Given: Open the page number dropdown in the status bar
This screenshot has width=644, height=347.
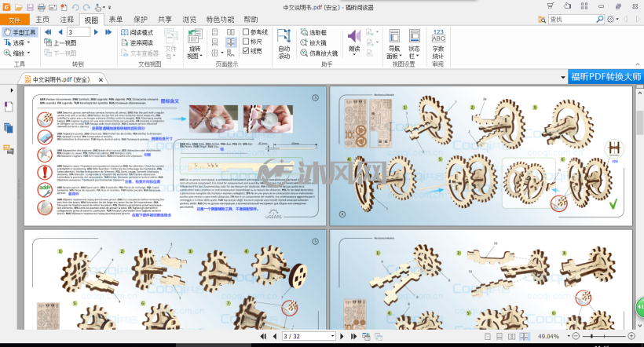Looking at the screenshot, I should point(332,336).
